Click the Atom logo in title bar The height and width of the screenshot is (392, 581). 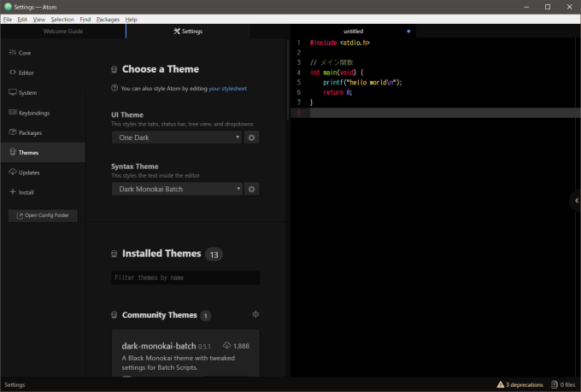click(x=8, y=7)
